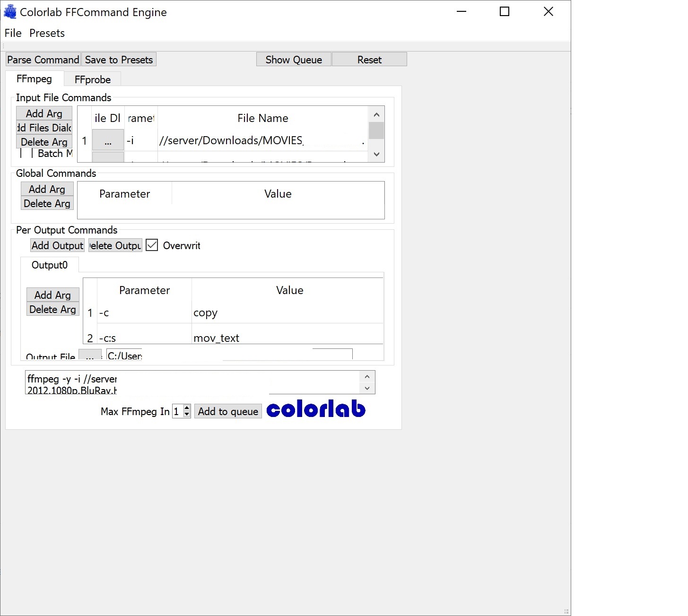Click the input table scrollbar thumb

376,130
